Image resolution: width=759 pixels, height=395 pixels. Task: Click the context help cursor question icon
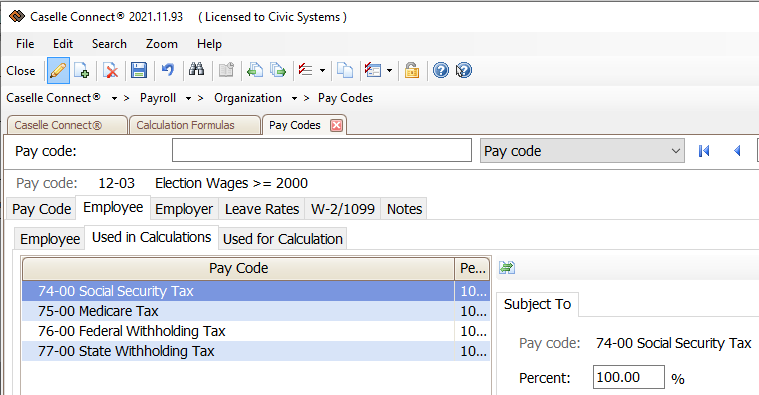(464, 71)
